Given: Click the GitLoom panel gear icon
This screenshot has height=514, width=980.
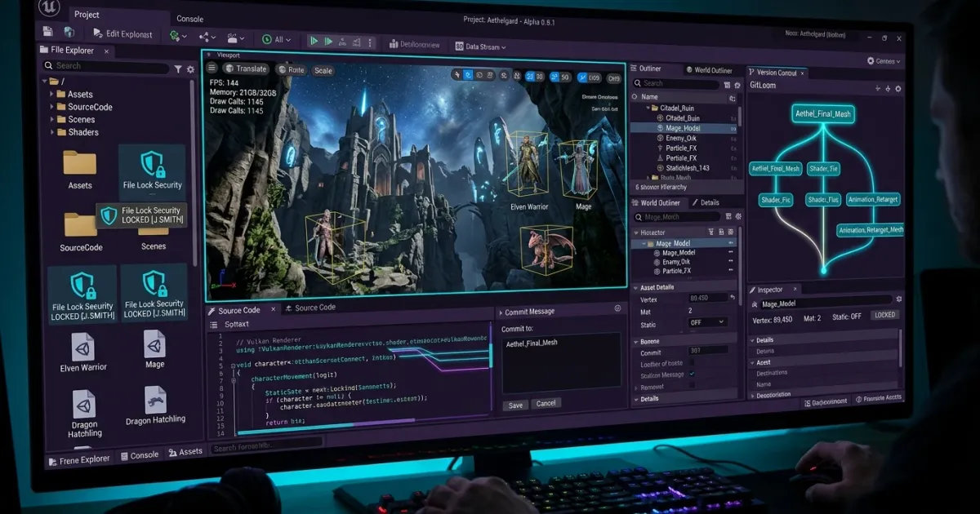Looking at the screenshot, I should [898, 88].
